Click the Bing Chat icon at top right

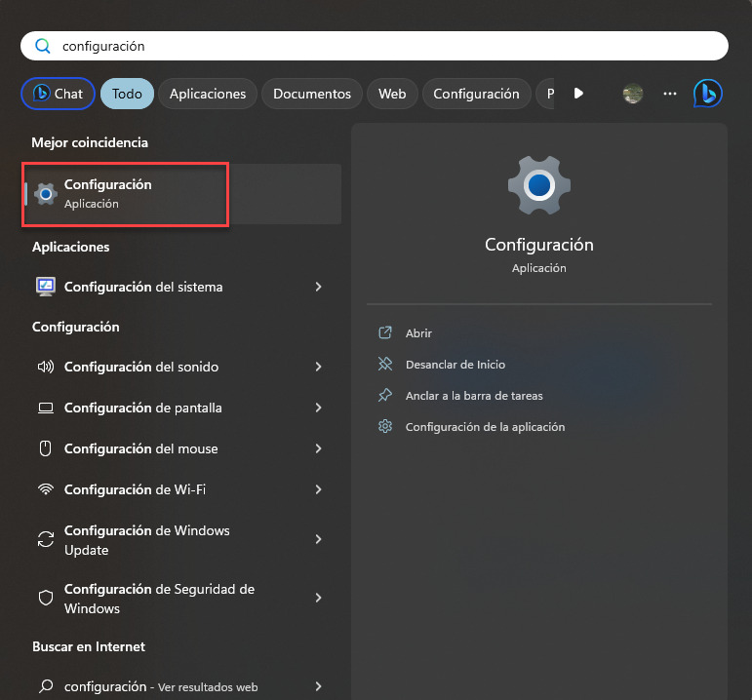707,93
